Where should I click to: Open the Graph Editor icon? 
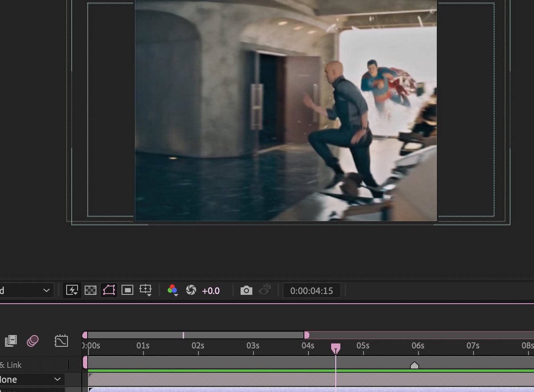pyautogui.click(x=61, y=341)
